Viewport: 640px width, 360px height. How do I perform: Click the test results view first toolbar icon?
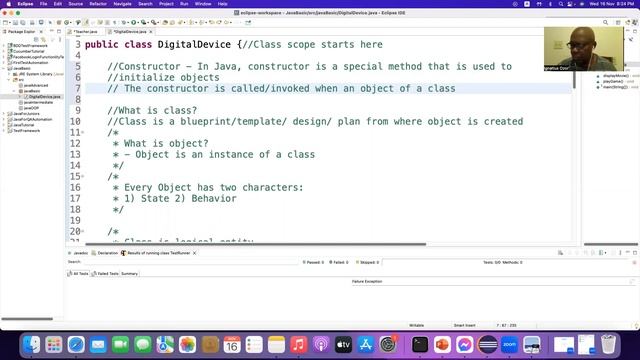[x=560, y=253]
